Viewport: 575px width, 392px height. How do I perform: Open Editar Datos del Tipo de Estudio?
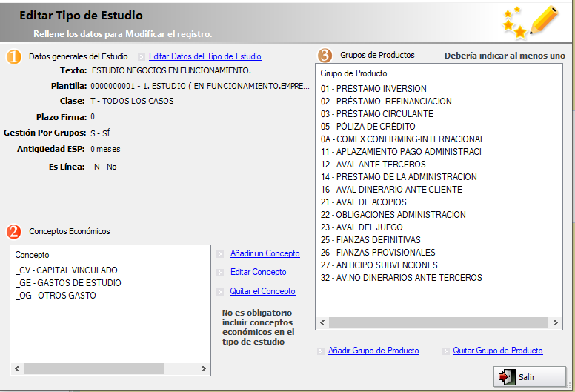205,56
